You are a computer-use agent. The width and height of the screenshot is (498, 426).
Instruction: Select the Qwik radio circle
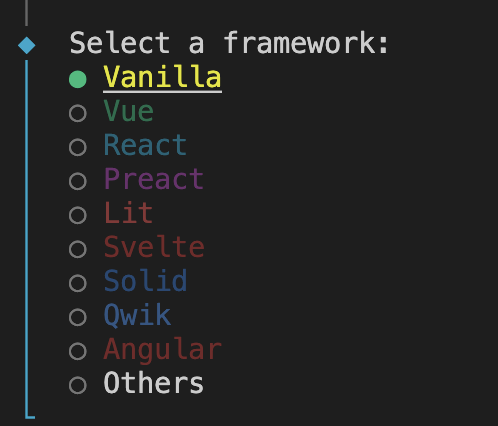pyautogui.click(x=78, y=317)
